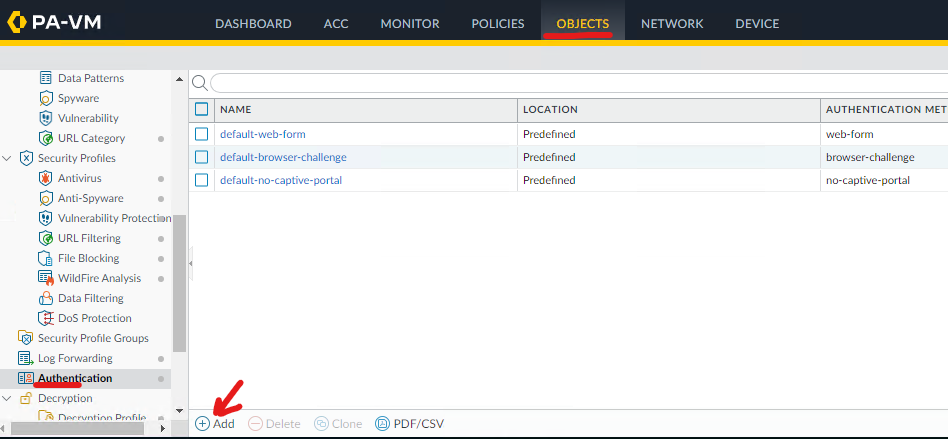The height and width of the screenshot is (439, 948).
Task: Collapse the Decryption tree section
Action: pyautogui.click(x=8, y=398)
